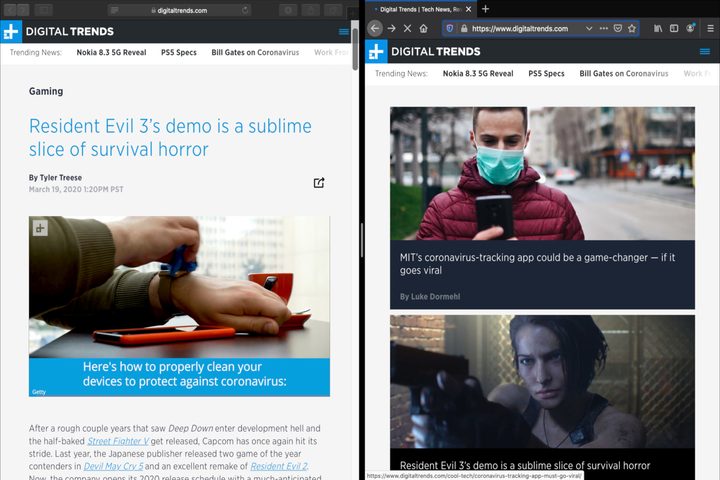Click the Safari address field showing digitaltrends.com
The height and width of the screenshot is (480, 720).
[180, 10]
